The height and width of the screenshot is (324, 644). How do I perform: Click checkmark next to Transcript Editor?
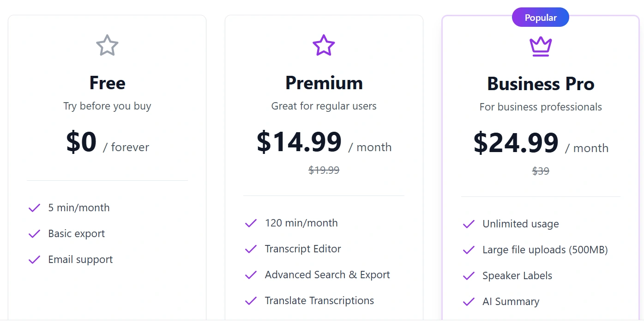pos(251,249)
